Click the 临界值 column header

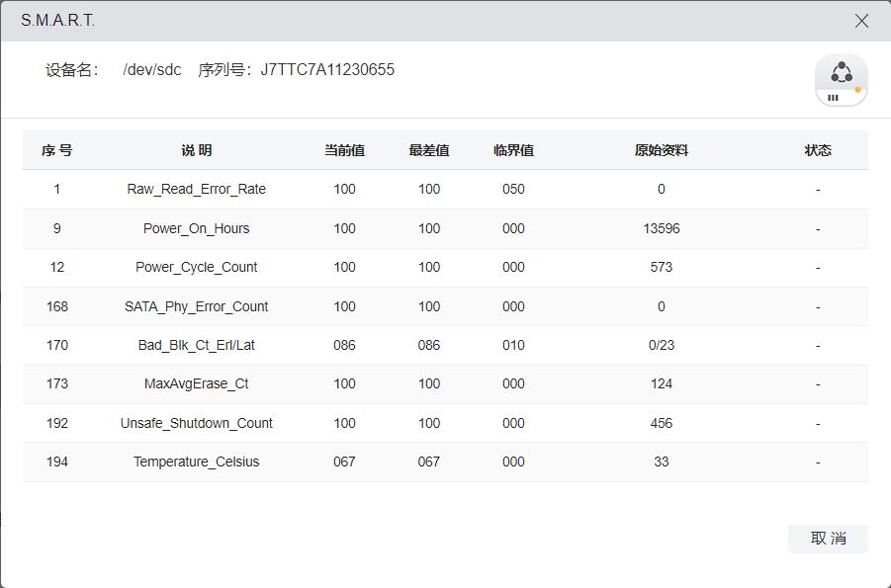(513, 150)
